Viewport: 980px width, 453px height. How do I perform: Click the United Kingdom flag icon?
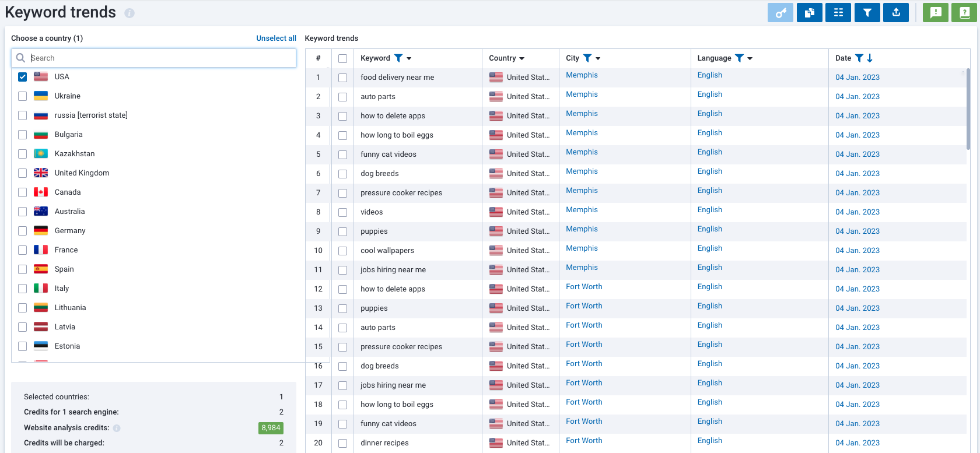click(41, 173)
